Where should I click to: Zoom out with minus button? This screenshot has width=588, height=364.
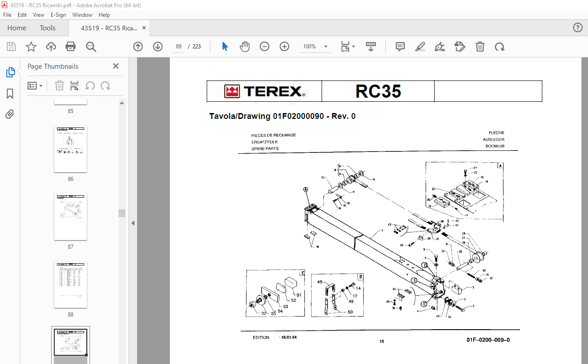265,47
